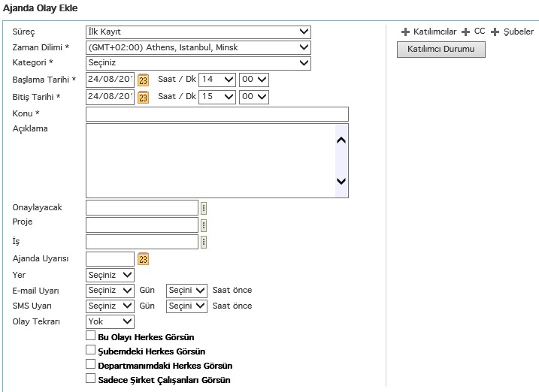The height and width of the screenshot is (392, 539).
Task: Click lookup icon next to İş field
Action: [203, 242]
